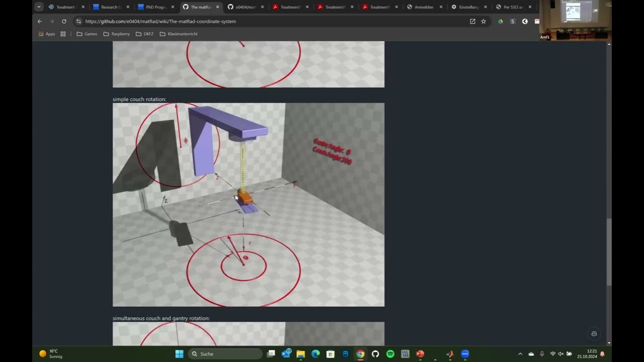644x362 pixels.
Task: Open the clock and date 21.10.2024
Action: coord(587,354)
